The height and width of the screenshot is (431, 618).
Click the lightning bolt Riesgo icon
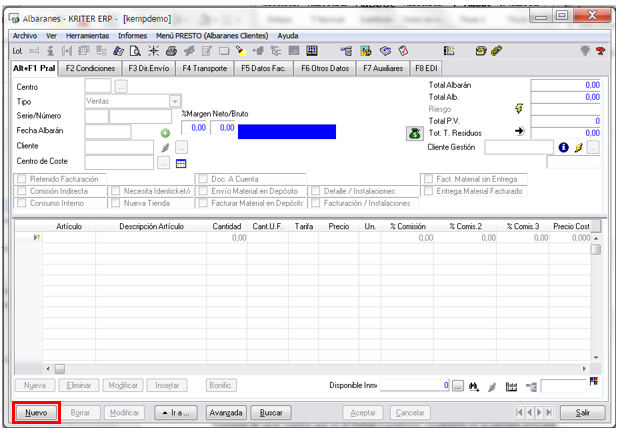pos(519,108)
